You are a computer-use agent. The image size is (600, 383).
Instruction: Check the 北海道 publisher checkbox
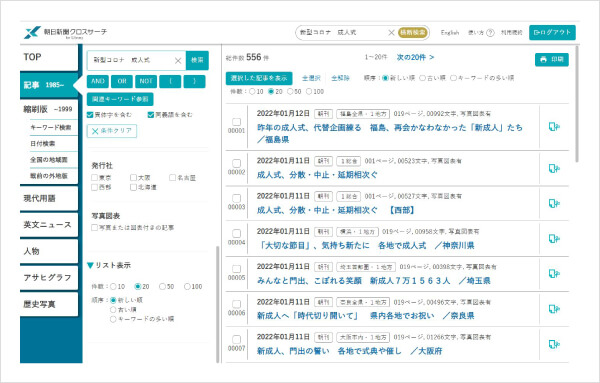pyautogui.click(x=133, y=187)
